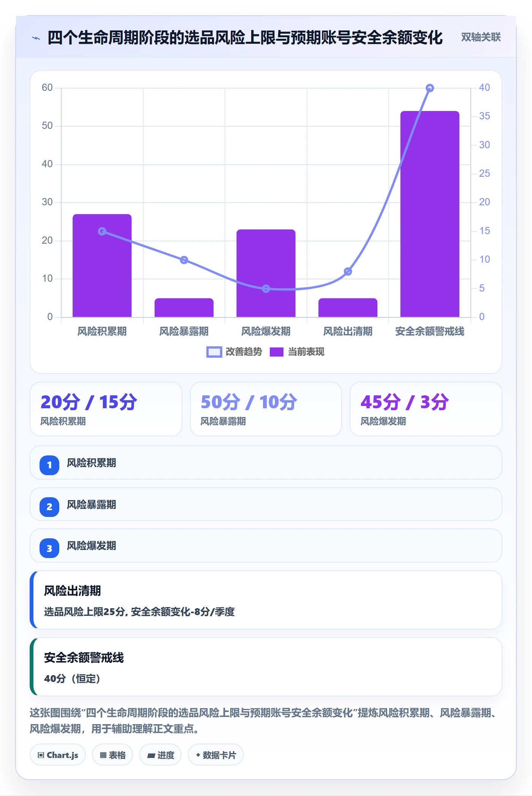Click the 风险暴露期 bar in the chart
The width and height of the screenshot is (532, 796).
point(184,308)
